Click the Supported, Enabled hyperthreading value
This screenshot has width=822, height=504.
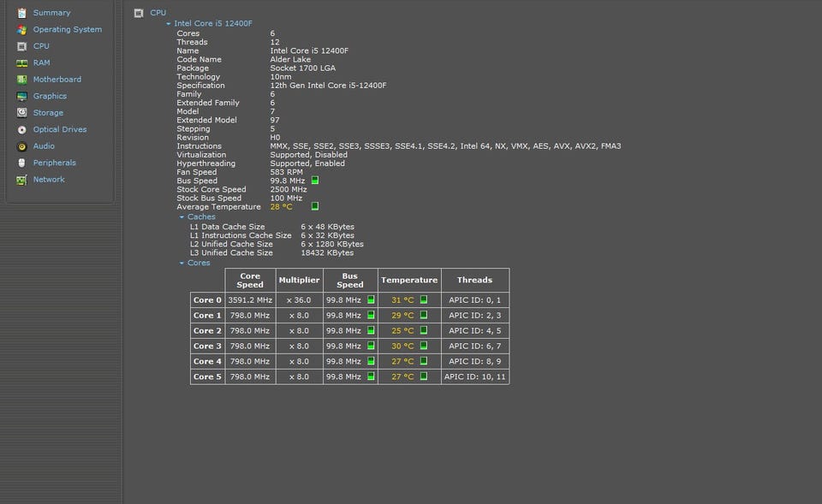pyautogui.click(x=307, y=163)
